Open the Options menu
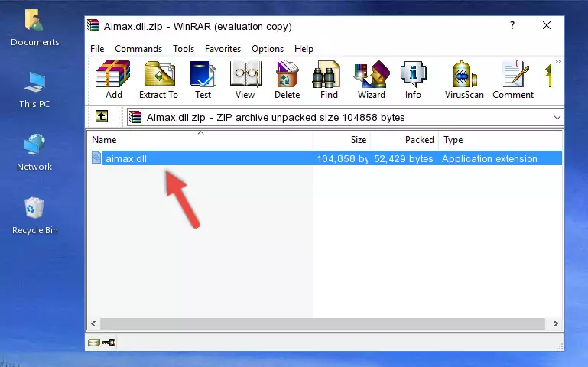Screen dimensions: 588x367 tap(268, 49)
